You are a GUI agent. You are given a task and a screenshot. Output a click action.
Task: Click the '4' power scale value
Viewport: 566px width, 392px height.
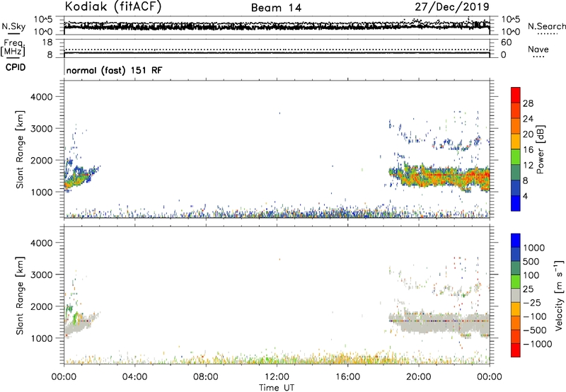[525, 196]
